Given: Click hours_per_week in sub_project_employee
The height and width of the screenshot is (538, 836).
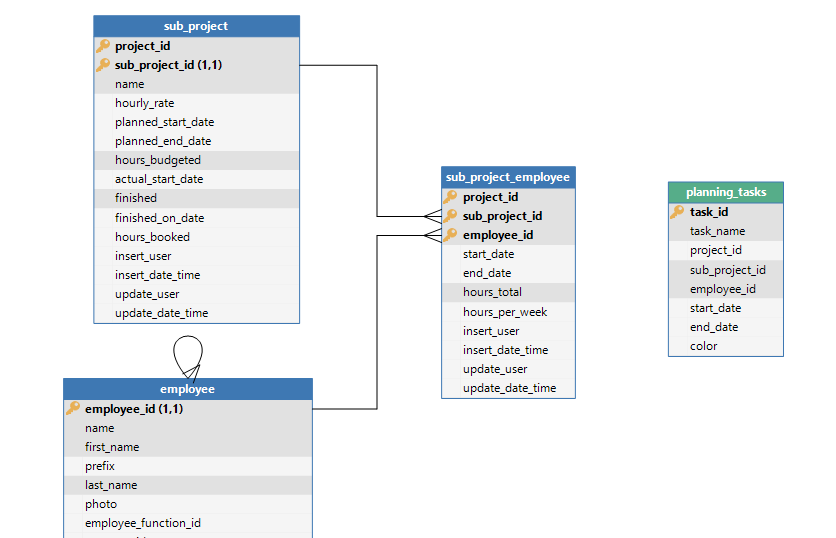Looking at the screenshot, I should click(505, 312).
